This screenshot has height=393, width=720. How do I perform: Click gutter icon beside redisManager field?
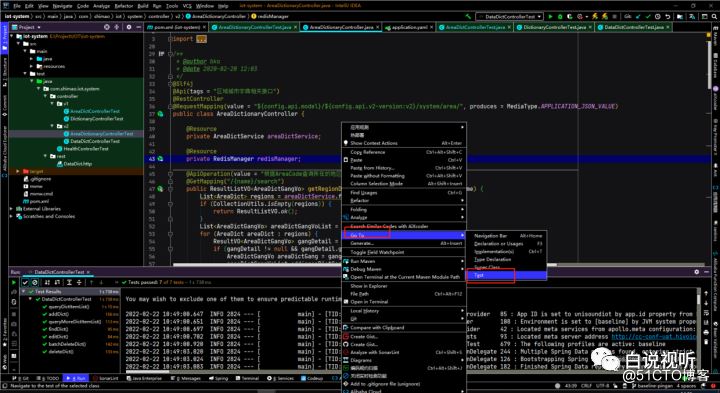tap(160, 159)
